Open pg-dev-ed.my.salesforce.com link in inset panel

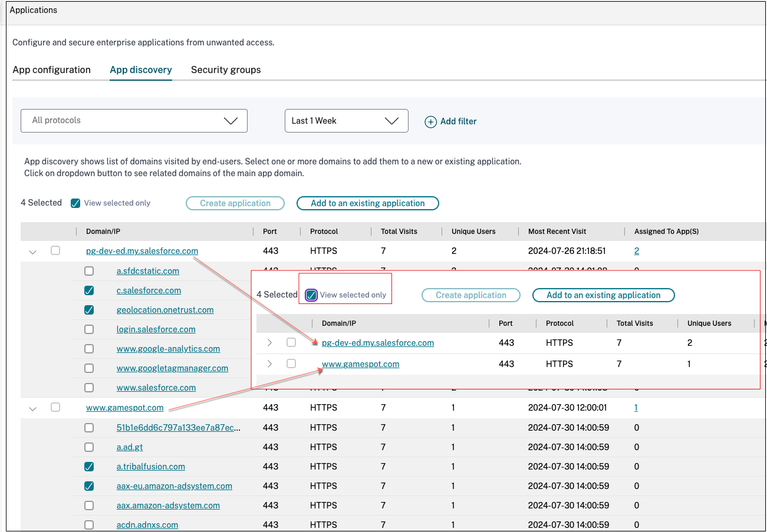pos(378,343)
